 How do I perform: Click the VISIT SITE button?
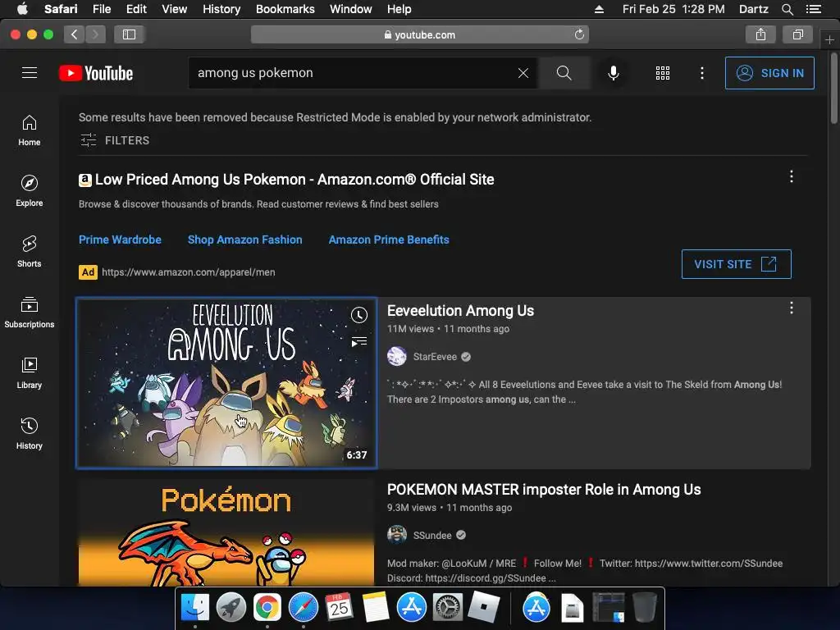[x=736, y=264]
